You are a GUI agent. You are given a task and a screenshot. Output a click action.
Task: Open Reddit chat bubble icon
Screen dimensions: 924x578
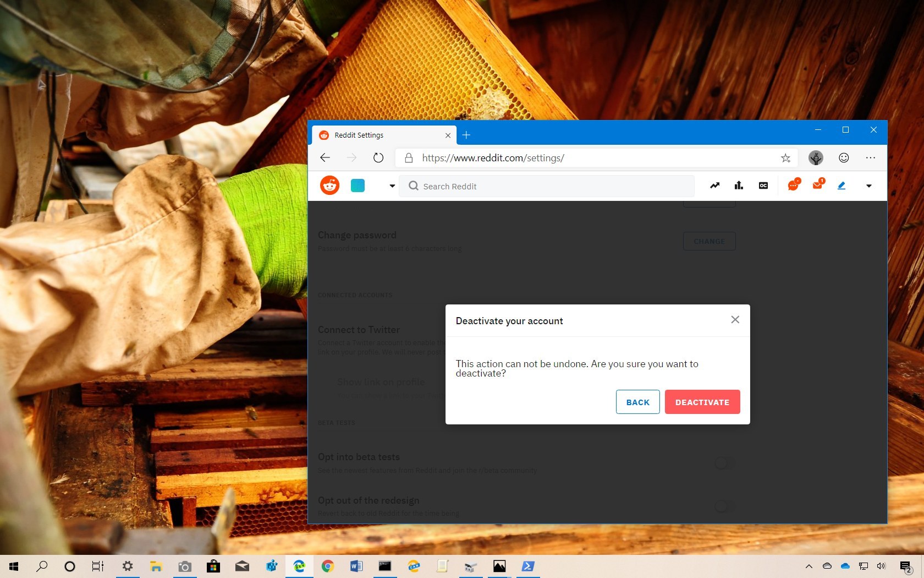[x=793, y=185]
